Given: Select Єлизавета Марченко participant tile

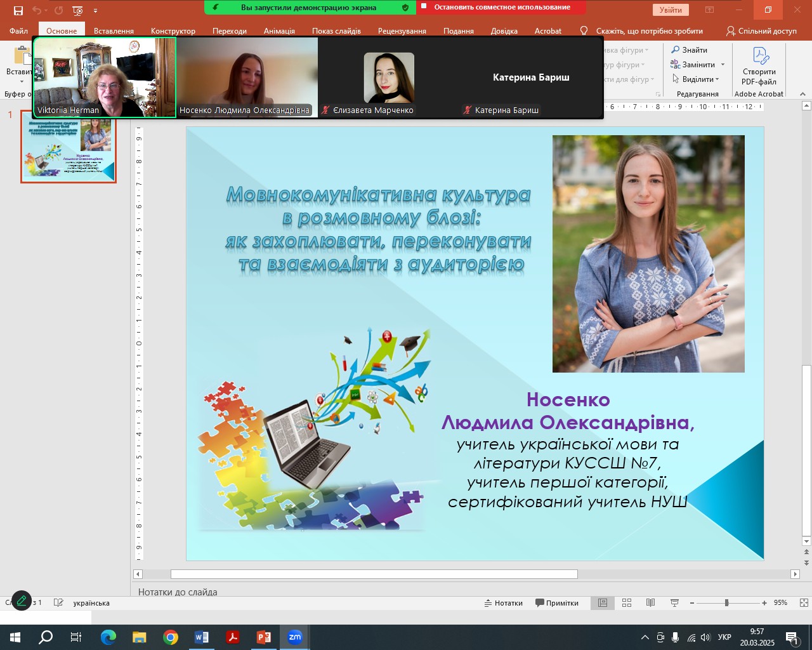Looking at the screenshot, I should tap(389, 77).
